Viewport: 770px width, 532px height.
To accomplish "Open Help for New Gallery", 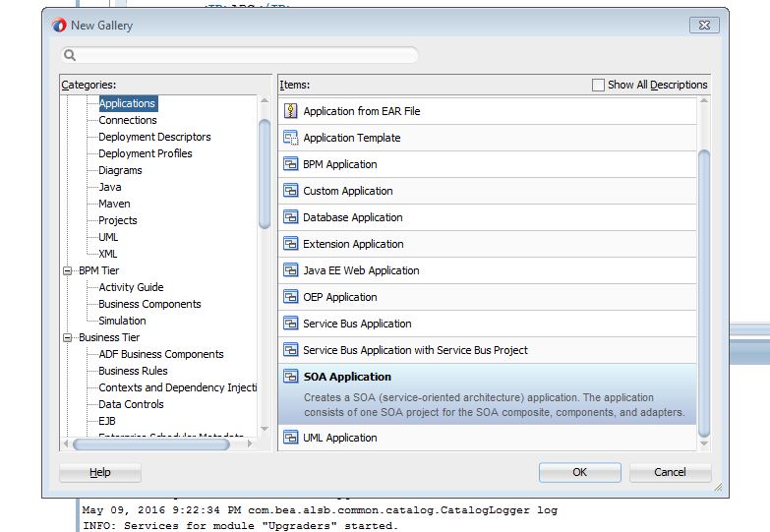I will point(100,472).
